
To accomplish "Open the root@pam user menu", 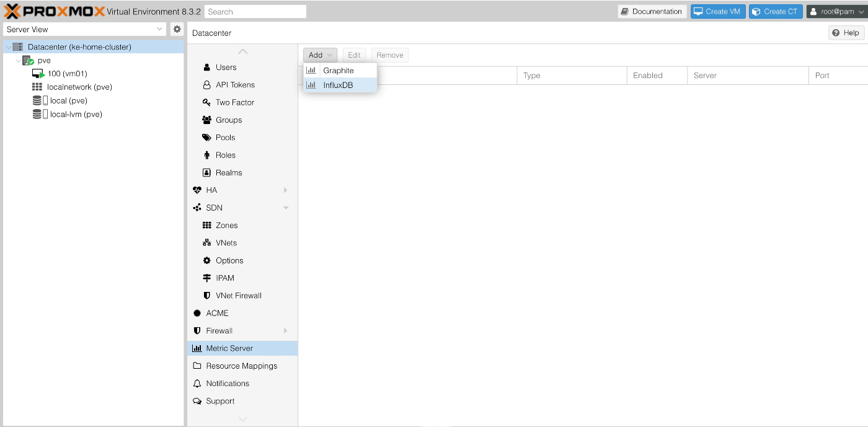I will coord(837,11).
